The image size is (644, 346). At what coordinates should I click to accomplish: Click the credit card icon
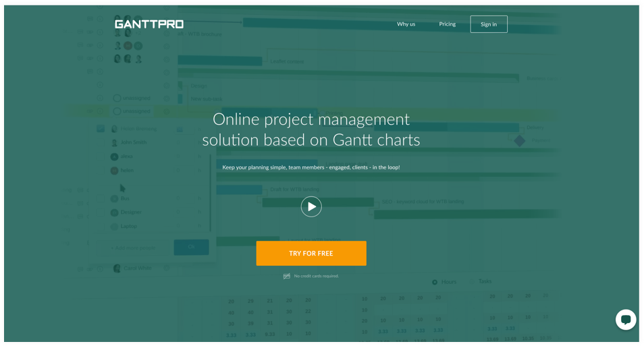coord(287,277)
